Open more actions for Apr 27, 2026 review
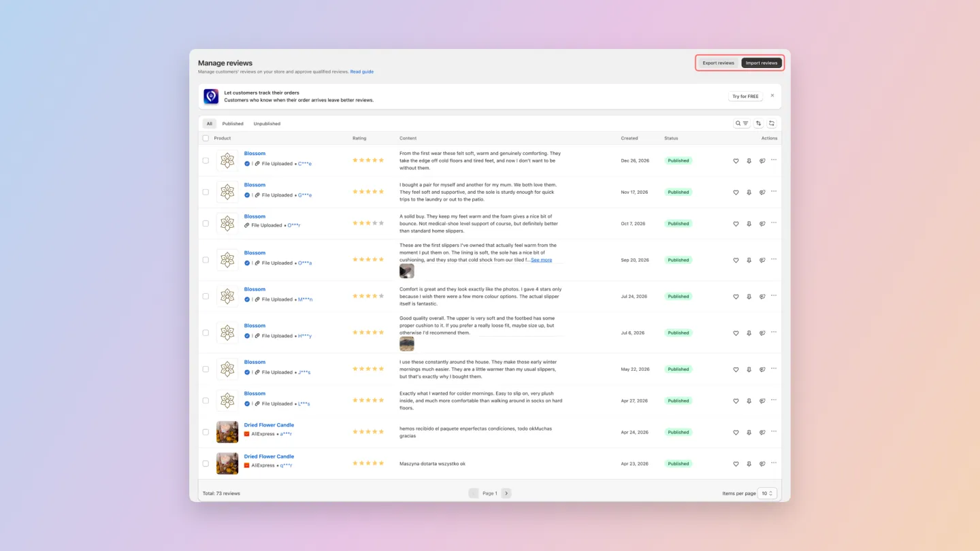The width and height of the screenshot is (980, 551). (774, 401)
